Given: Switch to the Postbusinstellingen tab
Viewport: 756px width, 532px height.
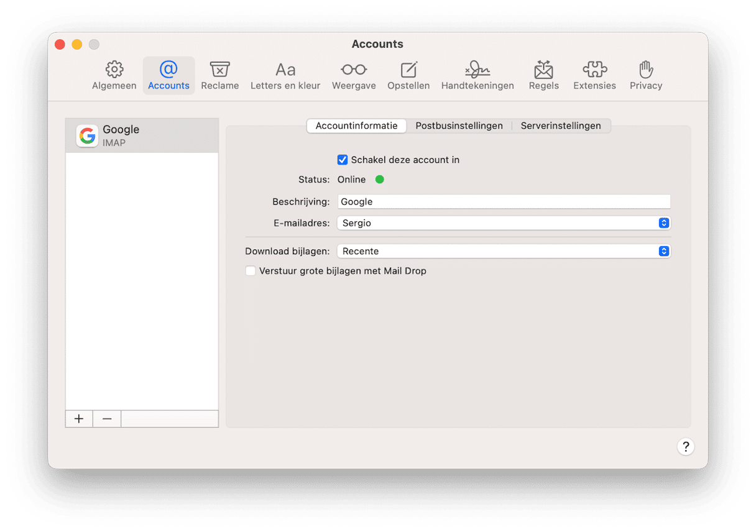Looking at the screenshot, I should pos(459,126).
